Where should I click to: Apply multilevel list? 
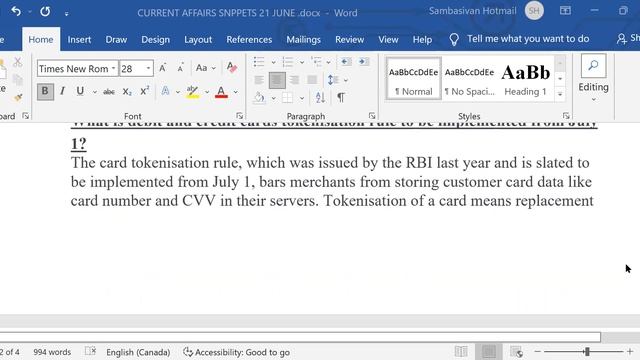click(316, 62)
